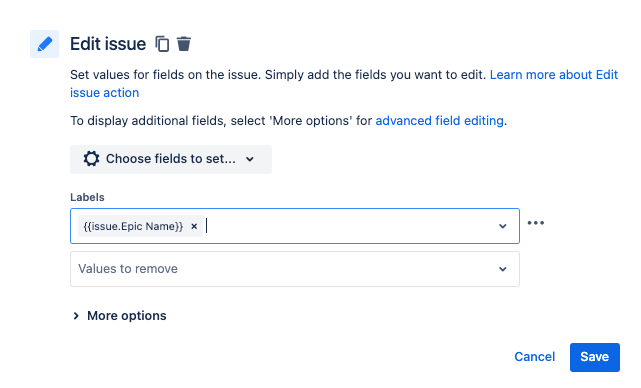Remove the {{issue.Epic Name}} label tag
The image size is (641, 388).
click(x=194, y=226)
